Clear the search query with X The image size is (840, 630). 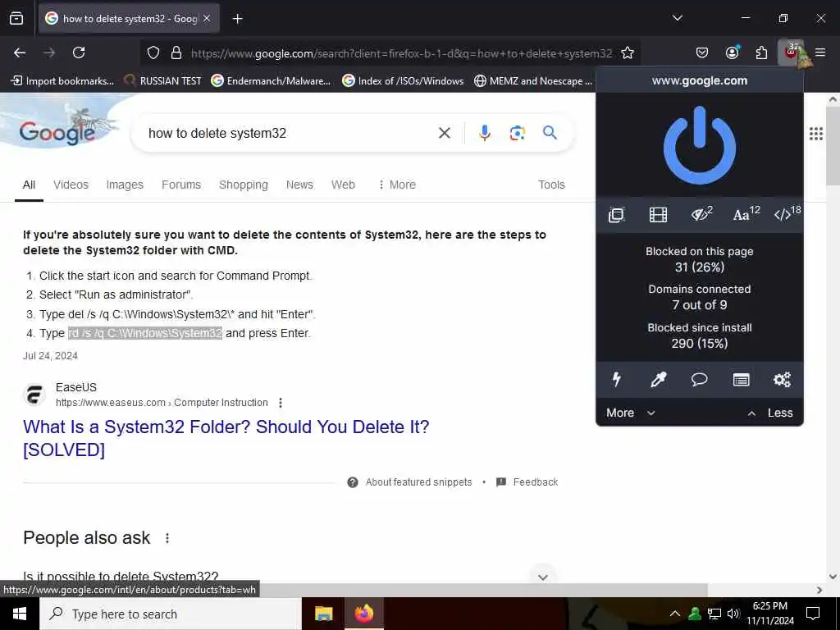click(x=444, y=133)
